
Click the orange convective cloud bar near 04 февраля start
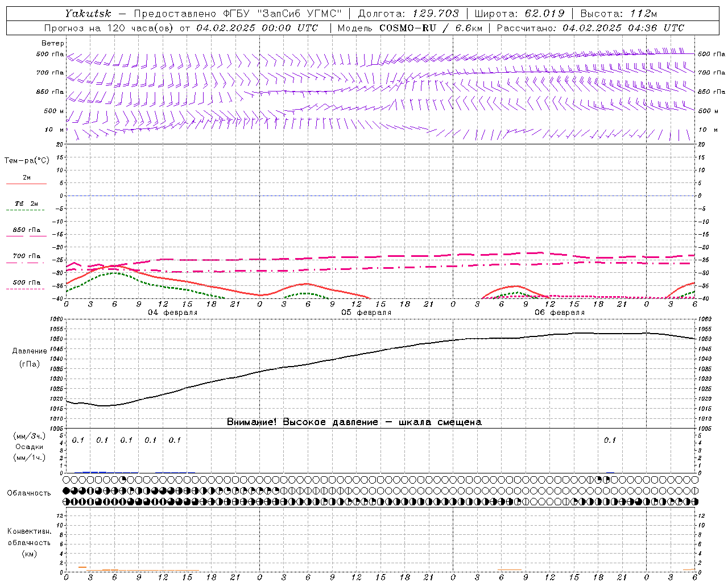(x=82, y=567)
